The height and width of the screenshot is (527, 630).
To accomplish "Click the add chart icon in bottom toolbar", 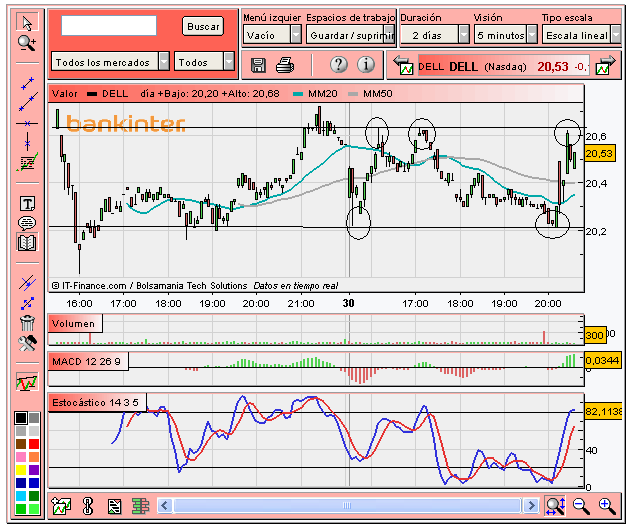I will click(x=61, y=506).
